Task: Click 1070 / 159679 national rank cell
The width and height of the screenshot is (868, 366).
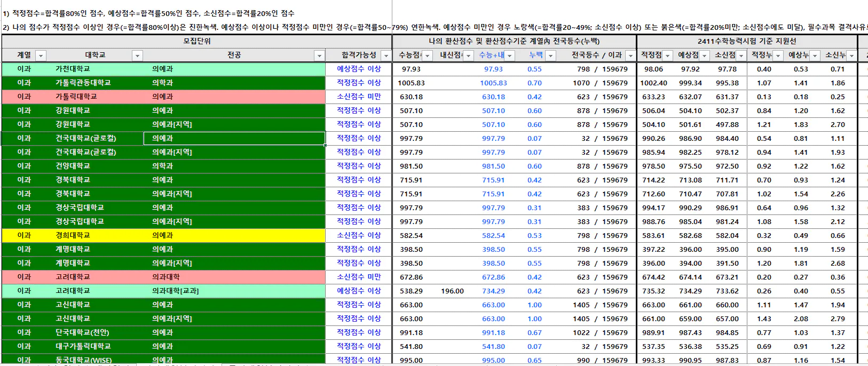Action: (600, 83)
